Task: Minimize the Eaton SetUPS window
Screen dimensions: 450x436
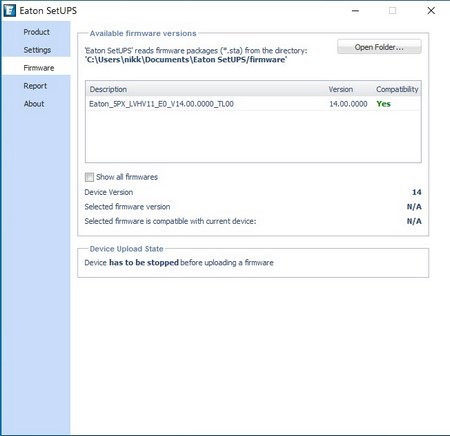Action: coord(355,11)
